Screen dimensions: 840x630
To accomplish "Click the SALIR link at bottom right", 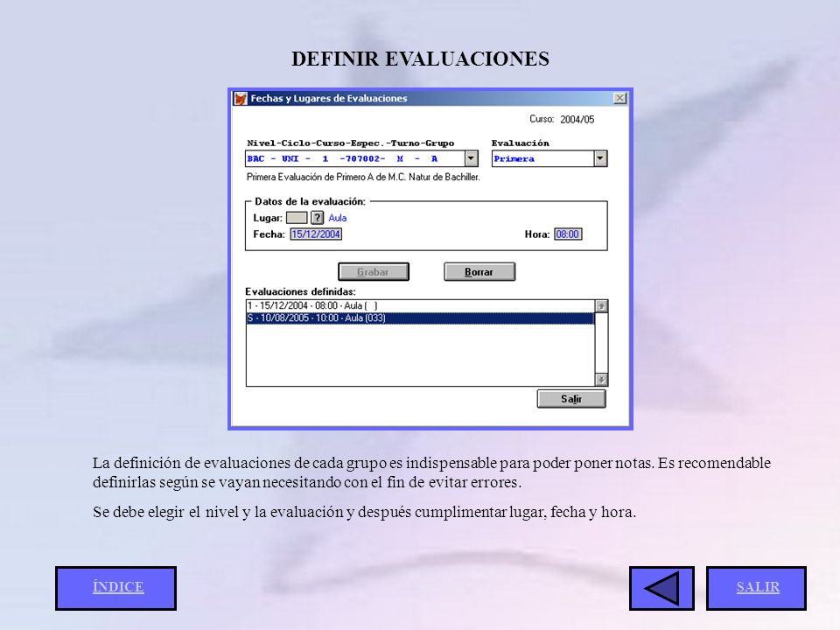I will click(x=756, y=588).
